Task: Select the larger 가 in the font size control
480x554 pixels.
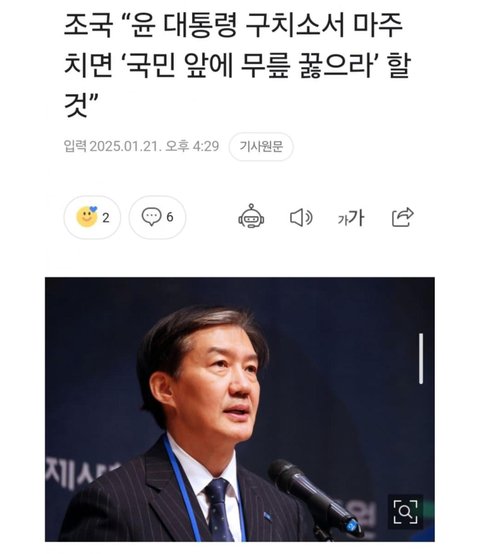Action: [x=356, y=217]
